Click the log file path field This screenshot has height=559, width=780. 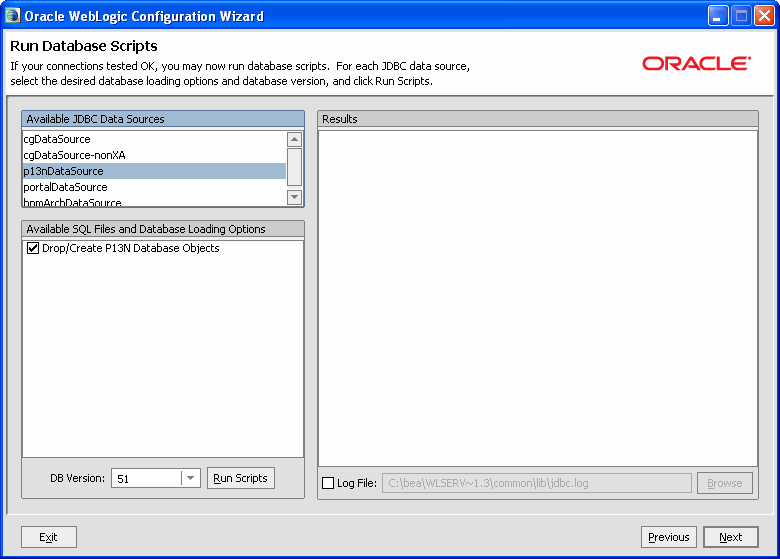tap(537, 483)
